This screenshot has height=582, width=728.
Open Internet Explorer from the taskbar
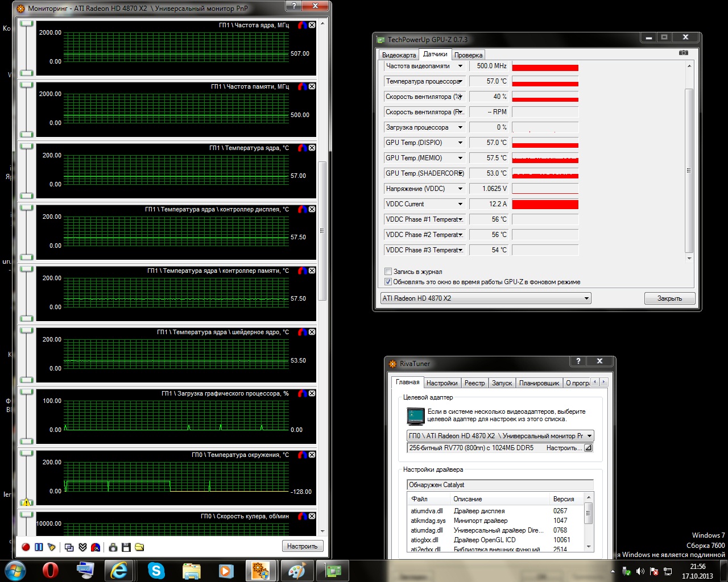click(x=119, y=570)
